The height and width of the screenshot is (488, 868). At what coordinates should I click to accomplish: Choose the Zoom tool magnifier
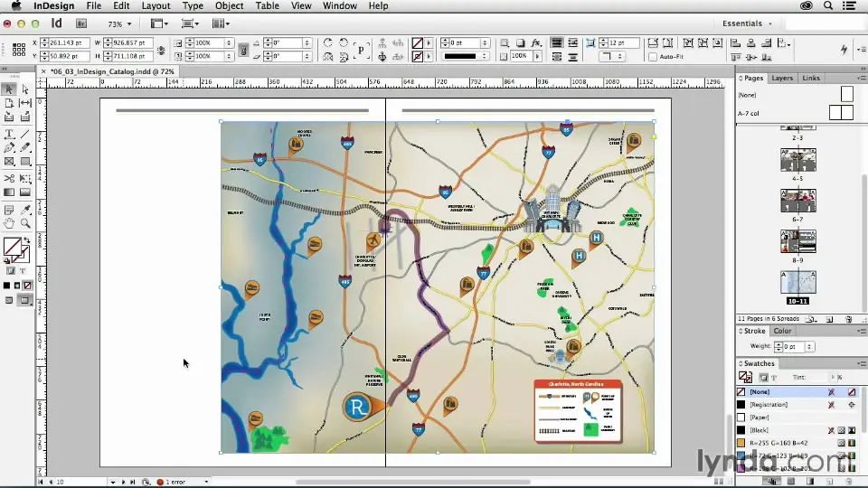25,223
